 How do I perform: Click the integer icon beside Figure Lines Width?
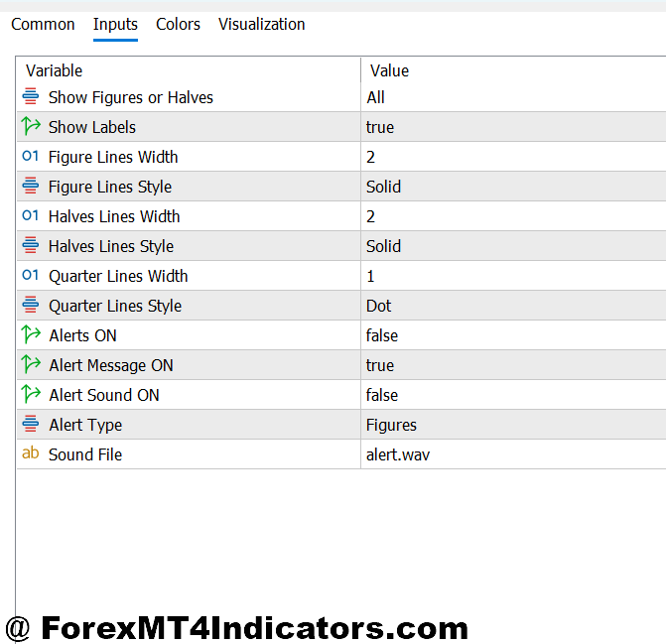[30, 157]
